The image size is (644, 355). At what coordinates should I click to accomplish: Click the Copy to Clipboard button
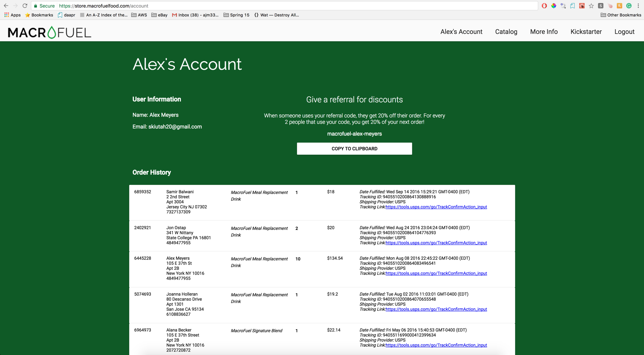click(354, 149)
